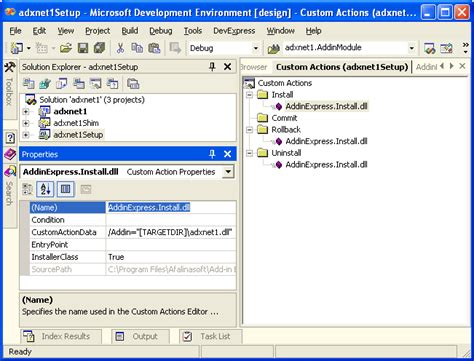Click the Launch Conditions Editor icon in Solution Explorer

(x=112, y=84)
